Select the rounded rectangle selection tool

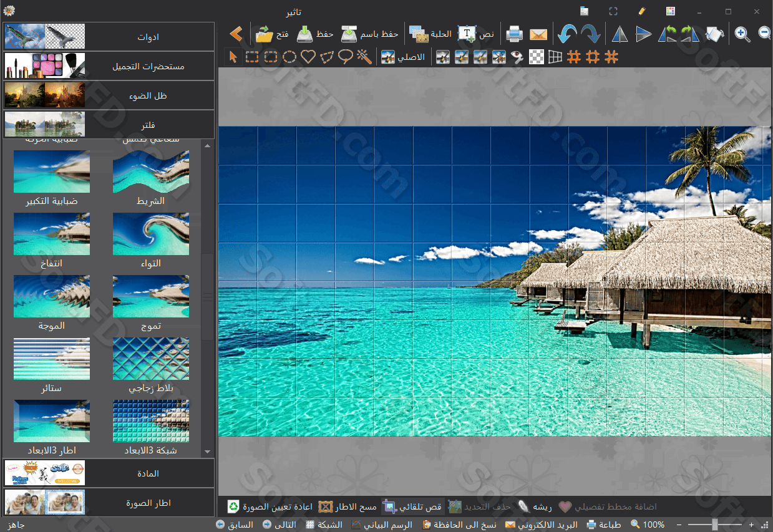click(x=271, y=57)
